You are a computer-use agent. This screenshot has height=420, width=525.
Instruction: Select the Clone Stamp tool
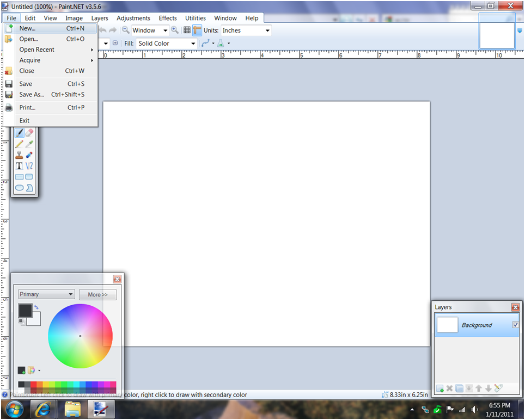point(20,155)
